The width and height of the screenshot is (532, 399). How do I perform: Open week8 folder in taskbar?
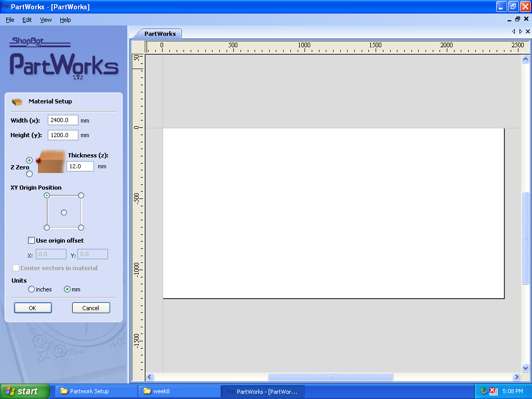pos(180,391)
